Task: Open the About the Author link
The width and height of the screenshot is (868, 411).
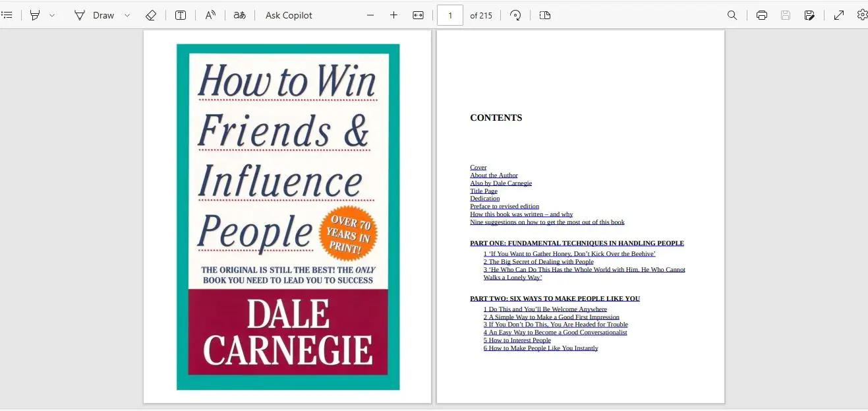Action: tap(494, 175)
